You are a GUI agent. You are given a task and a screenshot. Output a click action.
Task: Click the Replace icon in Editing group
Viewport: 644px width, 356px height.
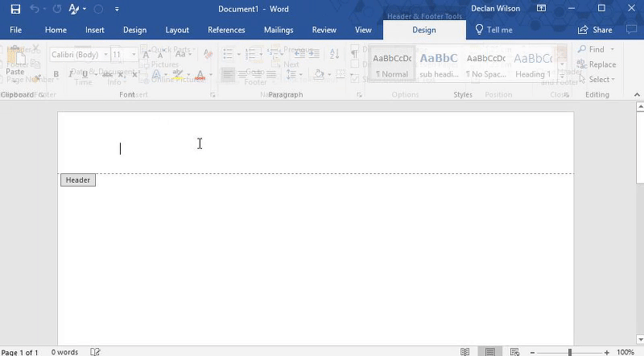(596, 64)
